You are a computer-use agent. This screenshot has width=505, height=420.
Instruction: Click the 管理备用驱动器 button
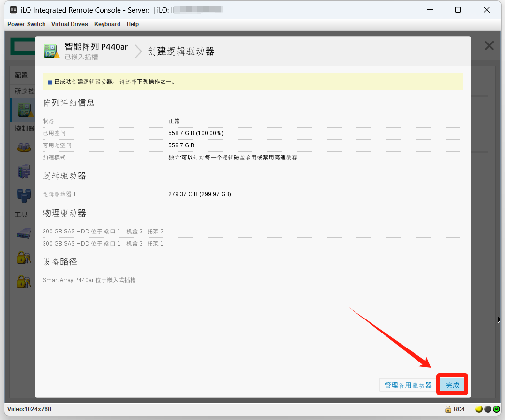(x=408, y=385)
